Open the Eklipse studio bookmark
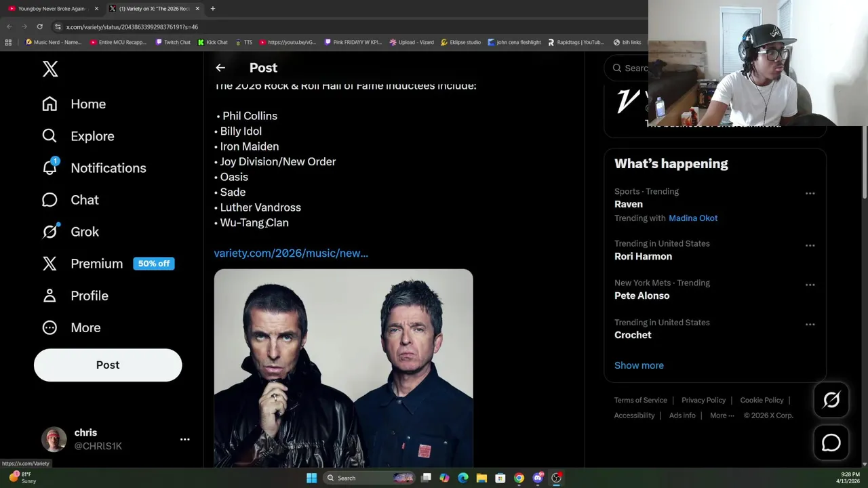Viewport: 868px width, 488px height. click(x=460, y=42)
